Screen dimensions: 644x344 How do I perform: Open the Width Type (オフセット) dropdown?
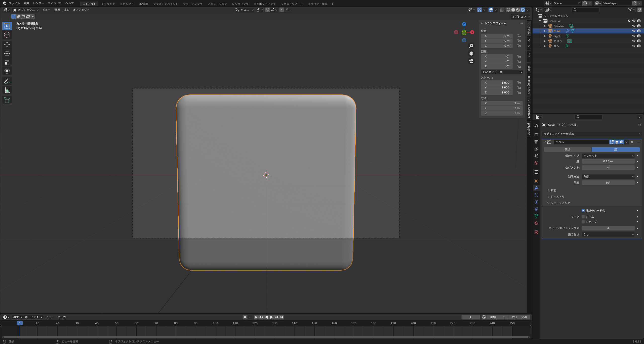(x=608, y=156)
